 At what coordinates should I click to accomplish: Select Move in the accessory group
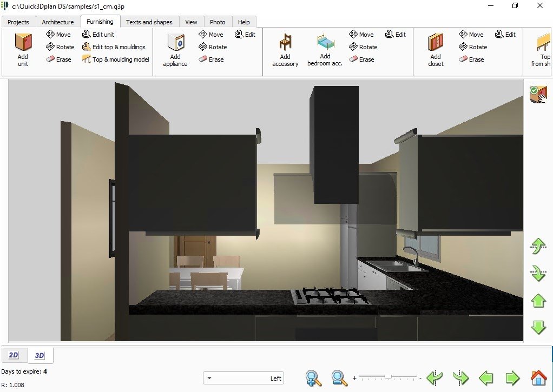click(361, 34)
